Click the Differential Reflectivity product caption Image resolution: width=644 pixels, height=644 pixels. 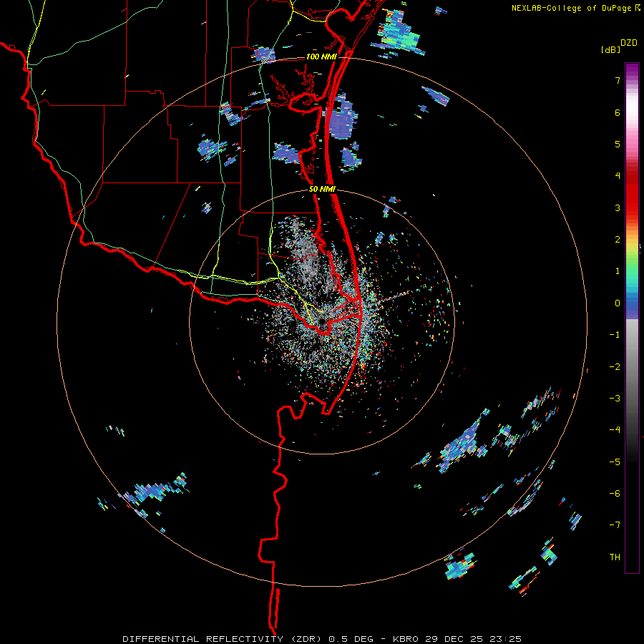pyautogui.click(x=322, y=639)
